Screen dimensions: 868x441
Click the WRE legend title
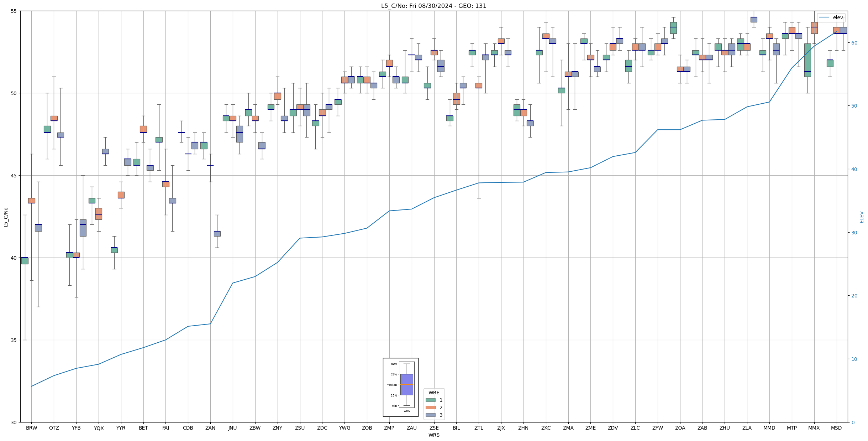[x=434, y=393]
